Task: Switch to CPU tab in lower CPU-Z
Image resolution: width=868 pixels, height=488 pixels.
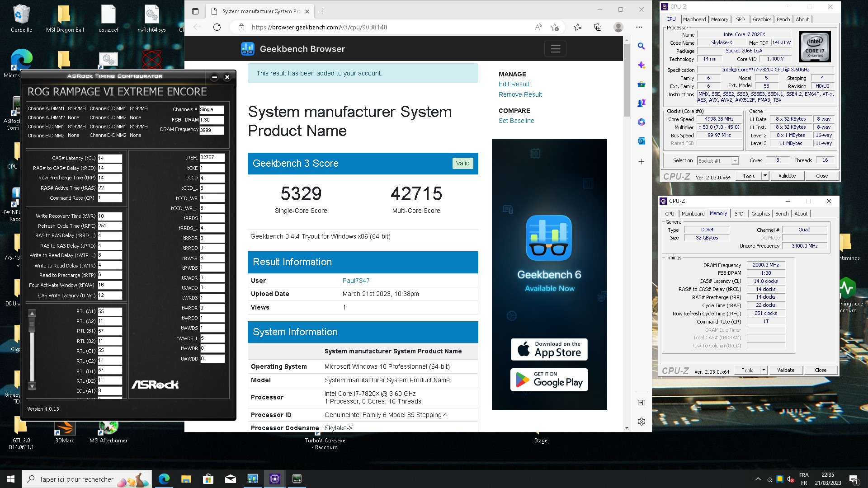Action: [670, 214]
